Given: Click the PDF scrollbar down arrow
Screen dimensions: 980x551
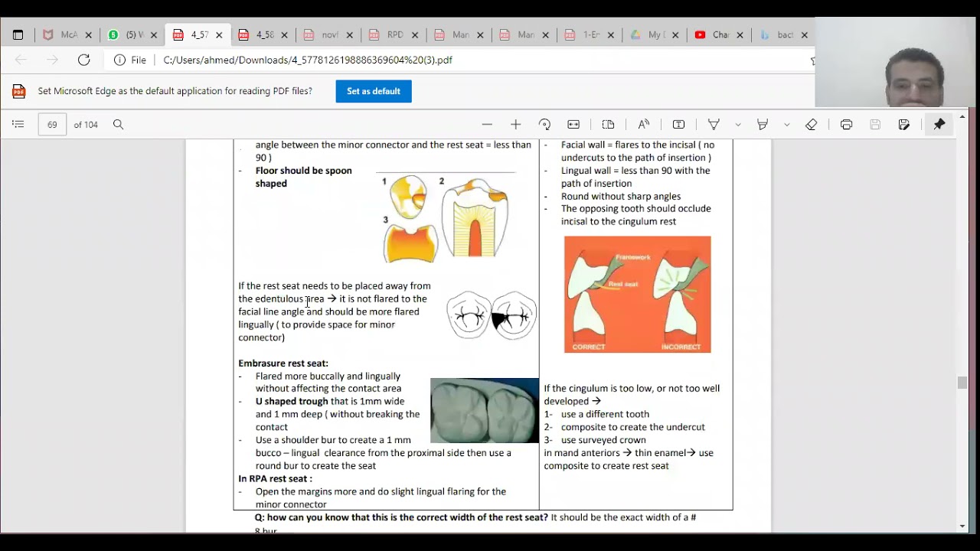Looking at the screenshot, I should tap(962, 527).
